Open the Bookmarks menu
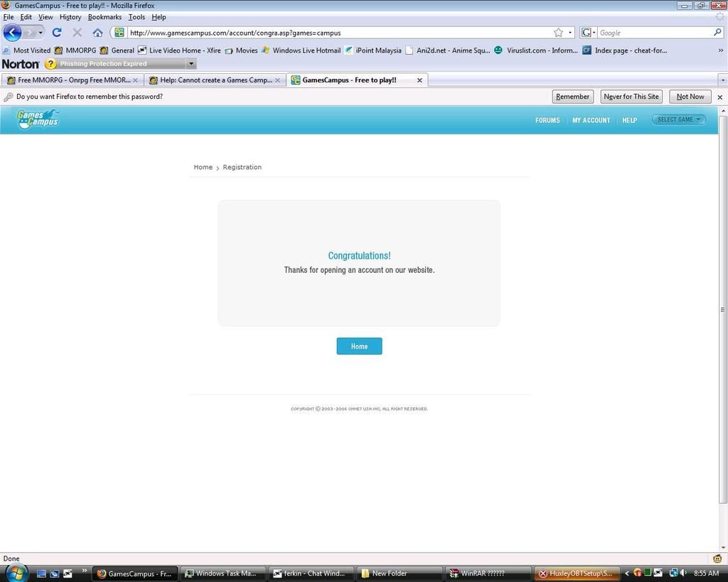728x582 pixels. pos(105,17)
